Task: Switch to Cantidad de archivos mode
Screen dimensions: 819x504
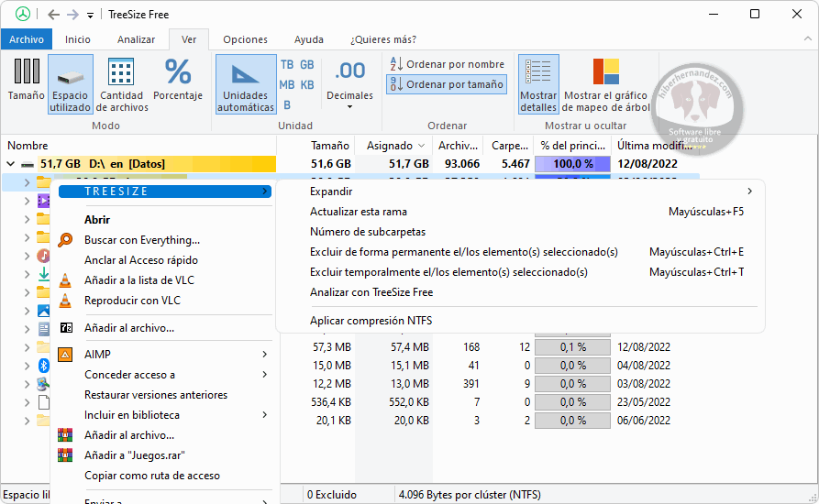Action: (x=122, y=83)
